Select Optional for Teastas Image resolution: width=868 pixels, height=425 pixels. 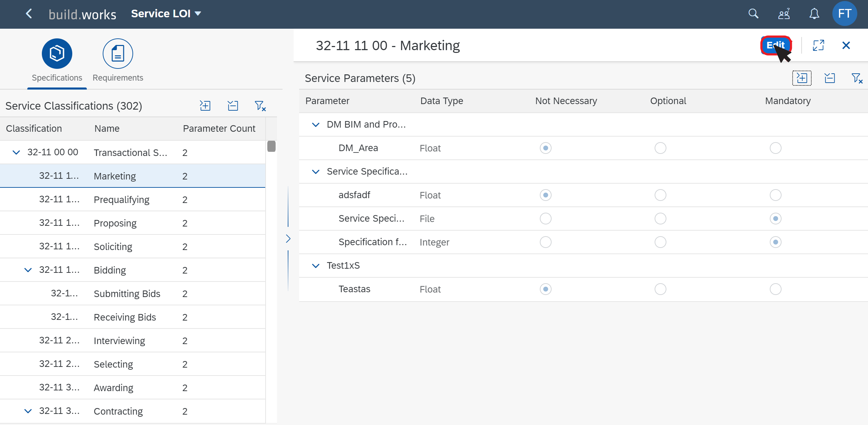[x=660, y=289]
